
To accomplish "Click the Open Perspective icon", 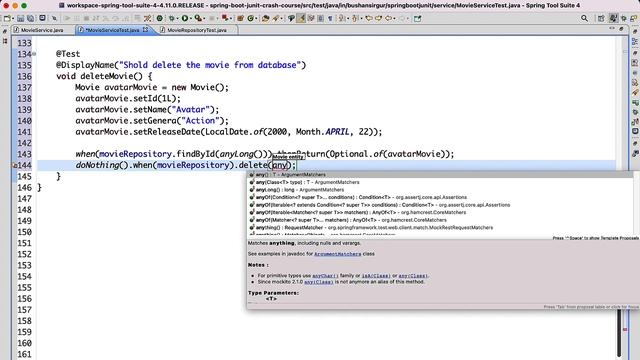I will [601, 18].
